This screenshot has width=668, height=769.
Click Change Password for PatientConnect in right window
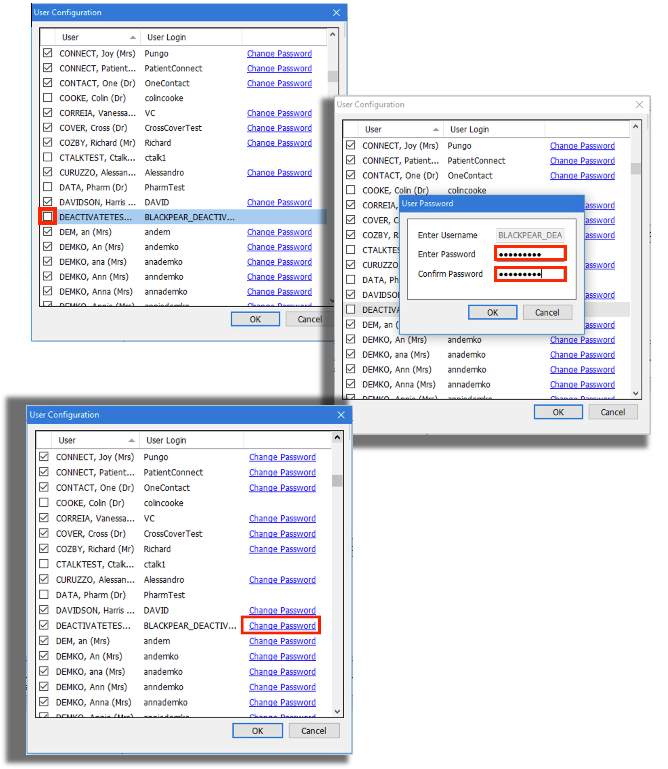(x=582, y=161)
